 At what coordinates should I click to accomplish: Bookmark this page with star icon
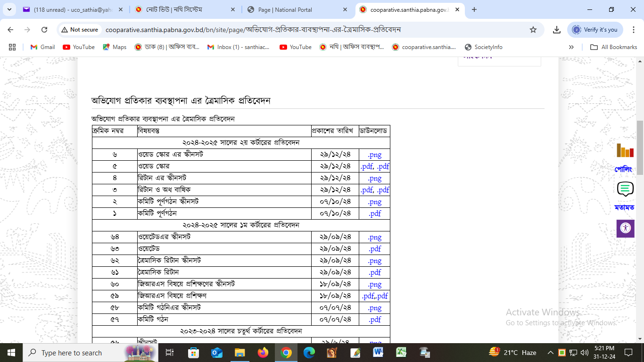click(x=533, y=30)
